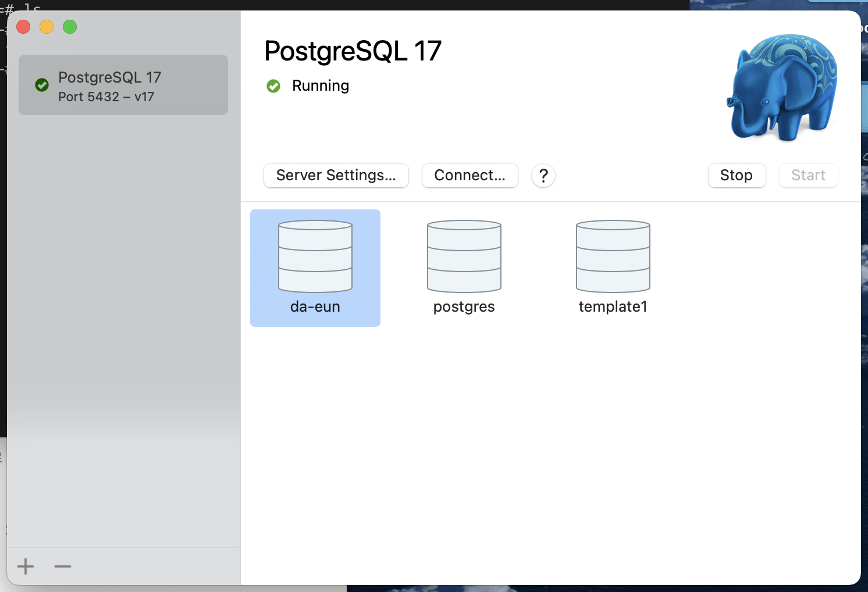Screen dimensions: 868x592
Task: Click the 'Running' status text
Action: [x=321, y=86]
